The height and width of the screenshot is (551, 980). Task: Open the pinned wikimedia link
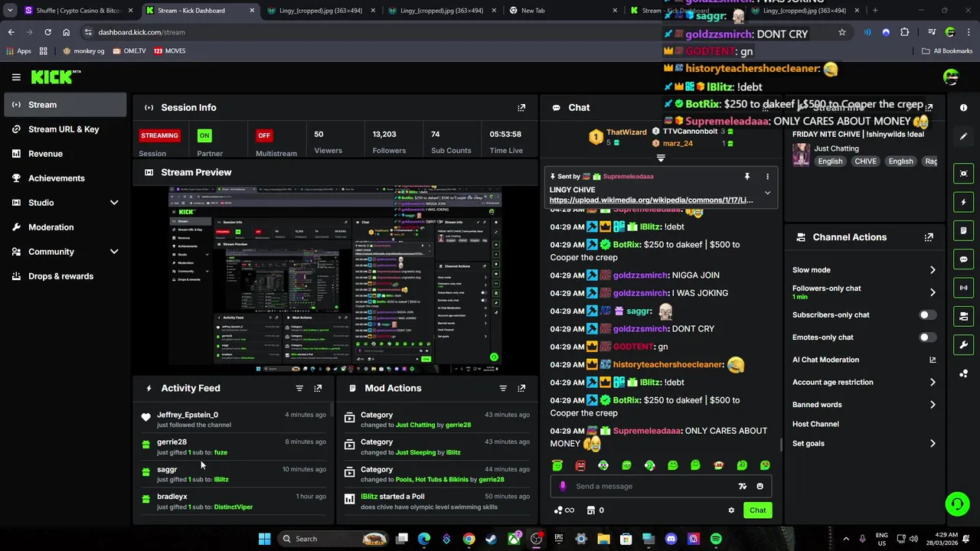point(651,201)
